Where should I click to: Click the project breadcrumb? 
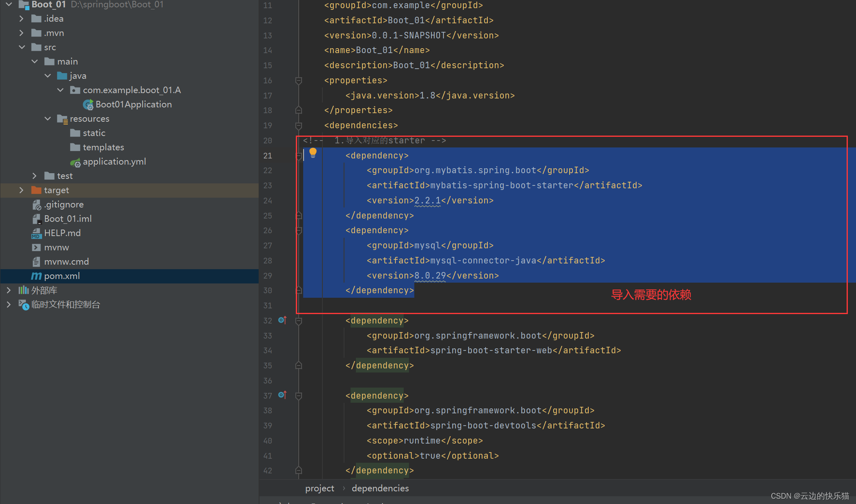tap(320, 488)
